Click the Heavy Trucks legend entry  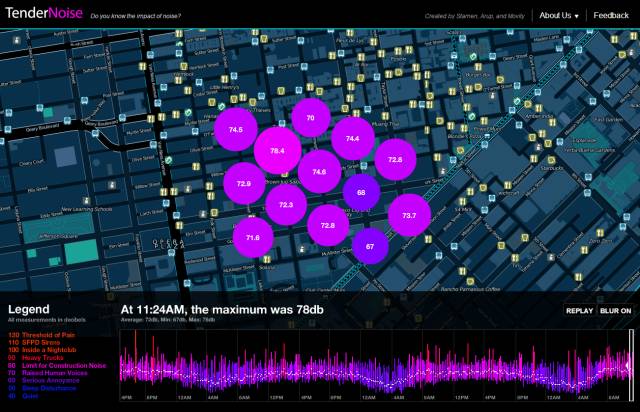coord(36,358)
